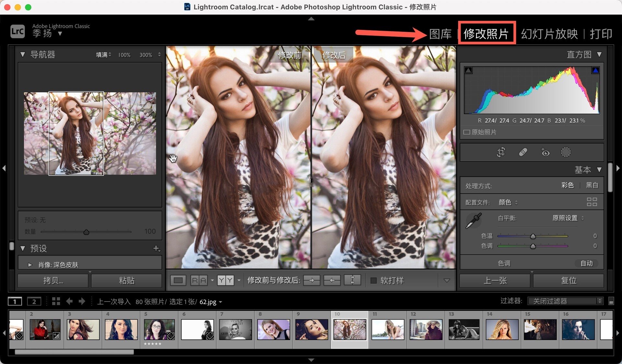Enable the 软打样 soft proofing checkbox

pyautogui.click(x=374, y=280)
